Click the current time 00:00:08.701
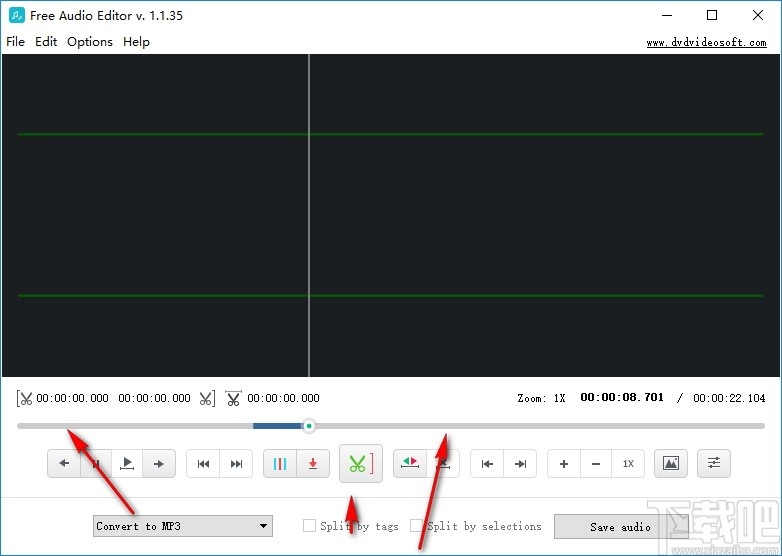Screen dimensions: 782x556 [622, 397]
